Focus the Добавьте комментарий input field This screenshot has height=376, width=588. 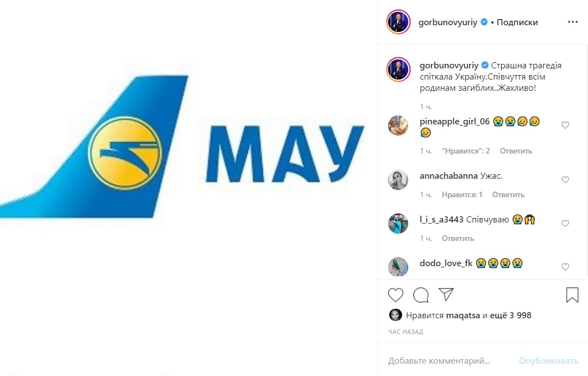coord(450,361)
